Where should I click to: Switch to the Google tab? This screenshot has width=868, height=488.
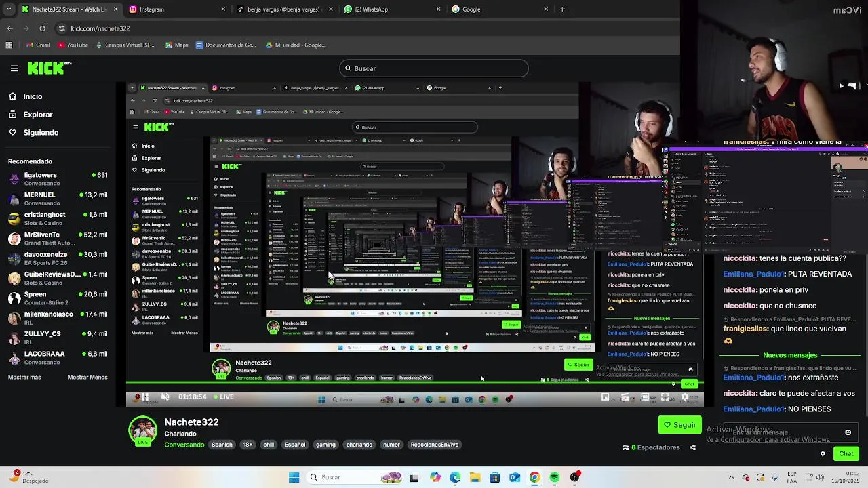pyautogui.click(x=500, y=9)
